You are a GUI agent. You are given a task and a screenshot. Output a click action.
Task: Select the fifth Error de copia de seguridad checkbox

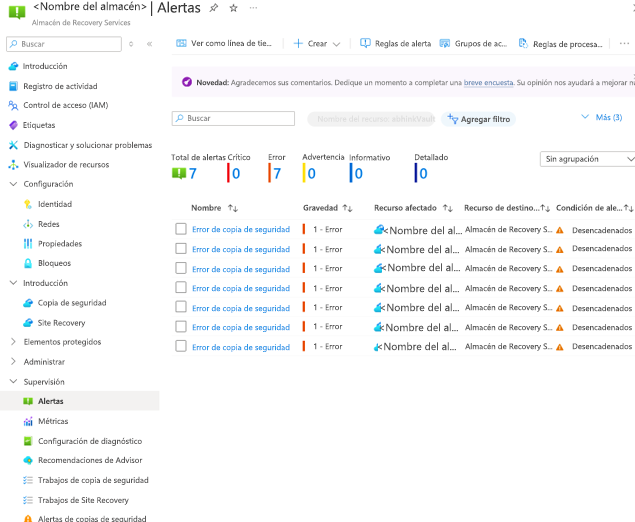point(181,307)
